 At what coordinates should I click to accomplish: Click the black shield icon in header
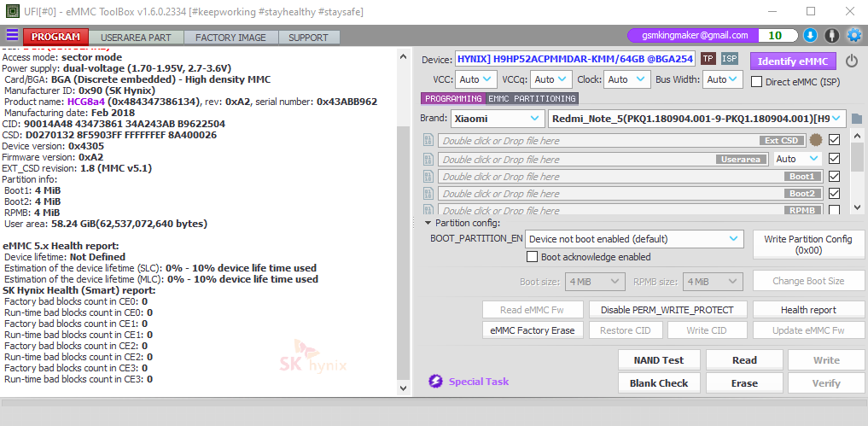click(x=831, y=36)
